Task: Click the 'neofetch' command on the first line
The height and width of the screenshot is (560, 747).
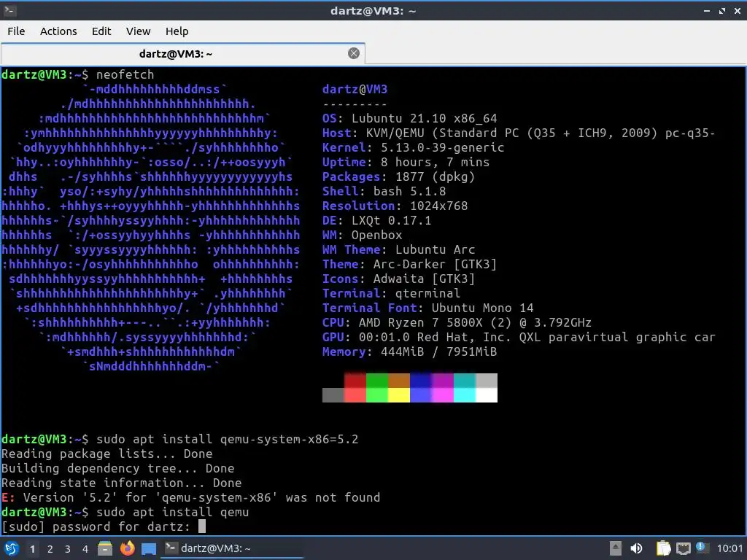Action: tap(125, 75)
